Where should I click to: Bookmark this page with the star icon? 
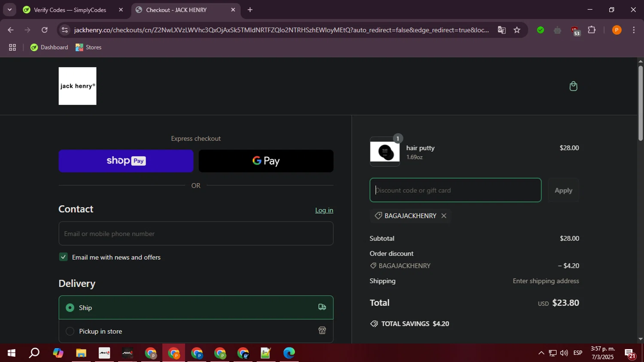click(517, 30)
